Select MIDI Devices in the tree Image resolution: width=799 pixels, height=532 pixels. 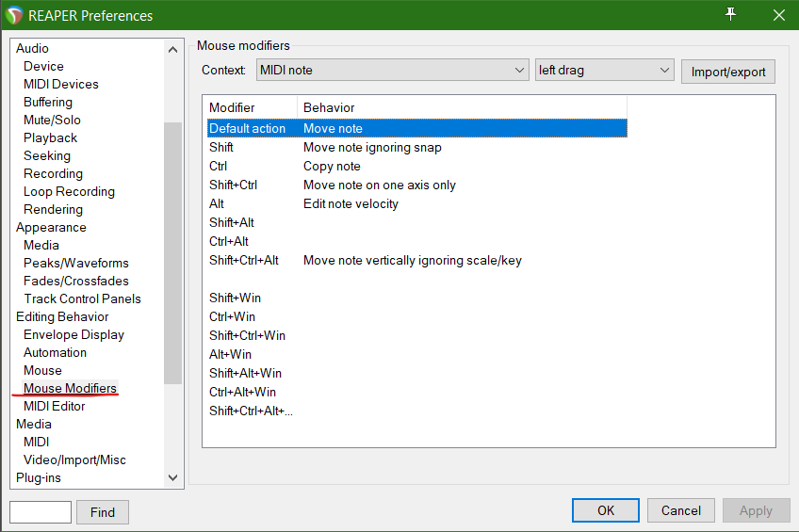click(x=60, y=84)
